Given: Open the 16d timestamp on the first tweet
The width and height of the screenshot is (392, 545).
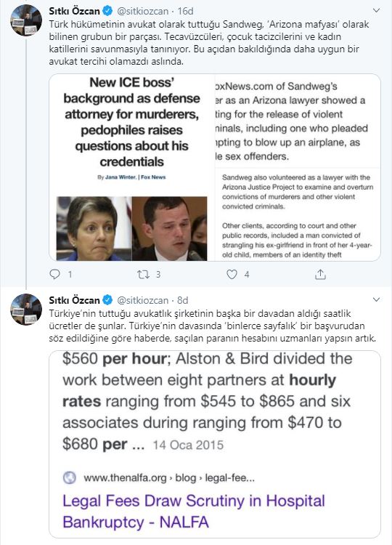Looking at the screenshot, I should 185,11.
